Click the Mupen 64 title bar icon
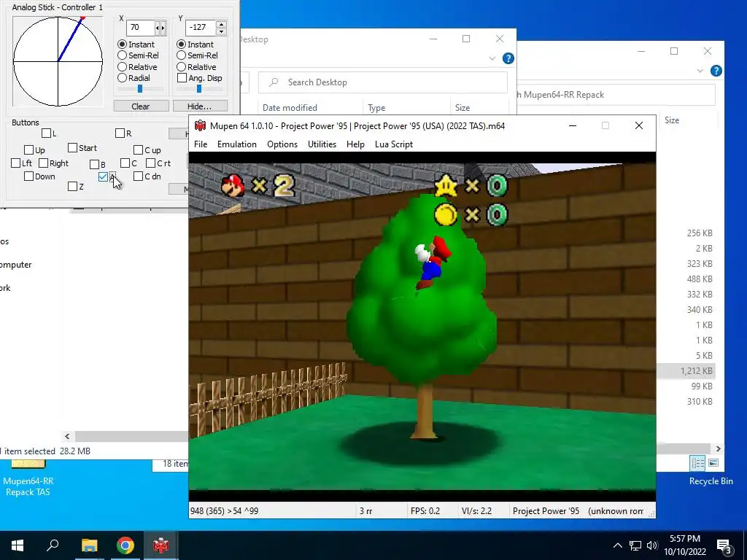747x560 pixels. click(200, 125)
